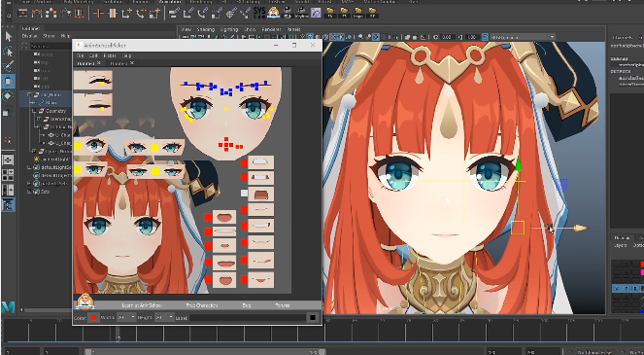Click the motion trail arc shelf icon
This screenshot has width=644, height=355.
click(x=37, y=13)
